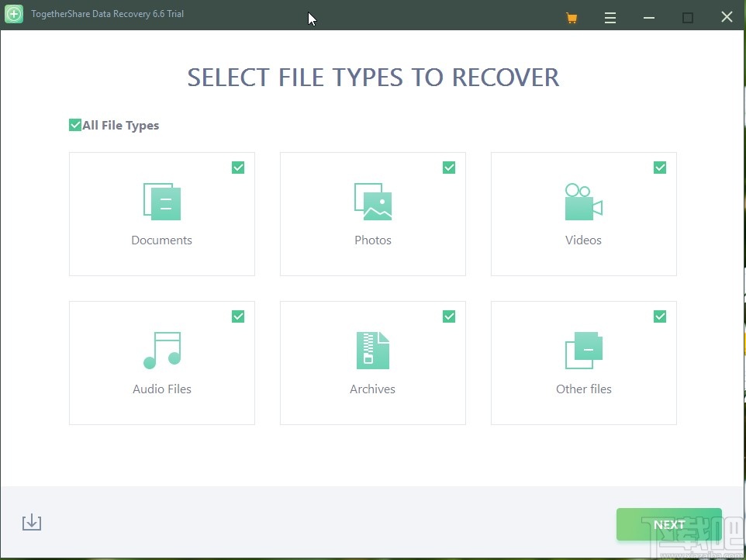
Task: Uncheck the Documents checkbox
Action: pos(238,167)
